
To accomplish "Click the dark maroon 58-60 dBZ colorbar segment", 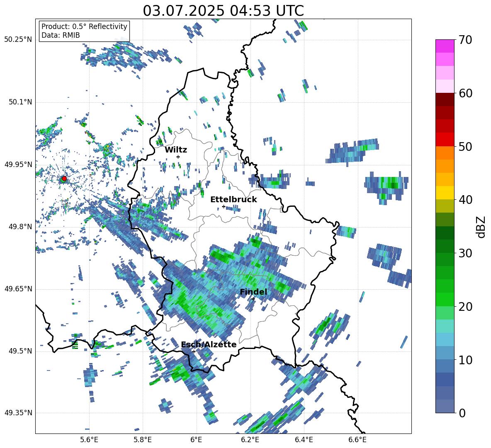I will 445,99.
